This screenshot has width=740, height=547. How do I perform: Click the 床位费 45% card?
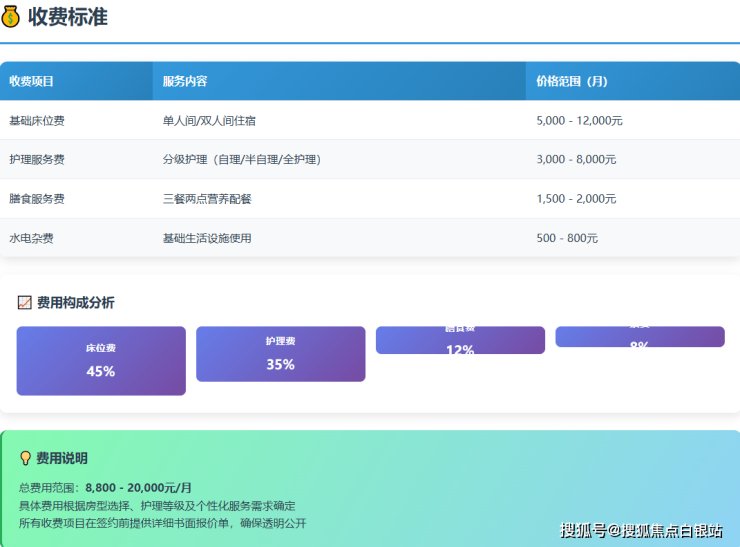coord(101,360)
